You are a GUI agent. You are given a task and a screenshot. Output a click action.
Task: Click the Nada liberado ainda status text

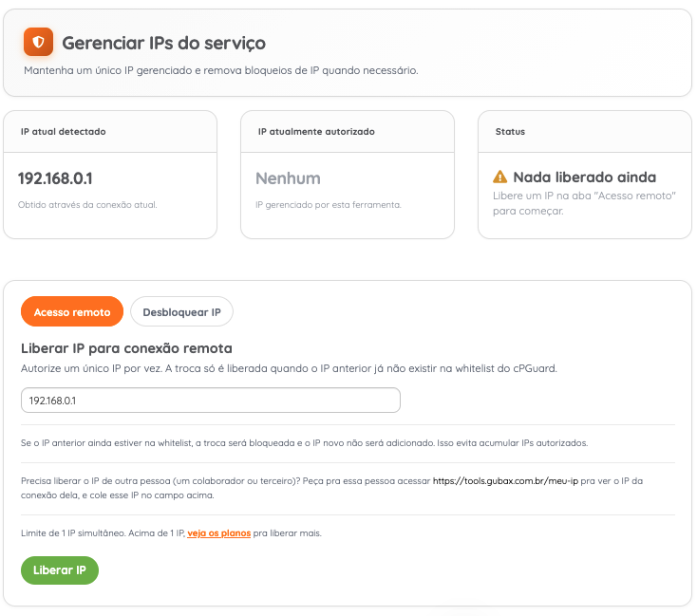pos(585,177)
